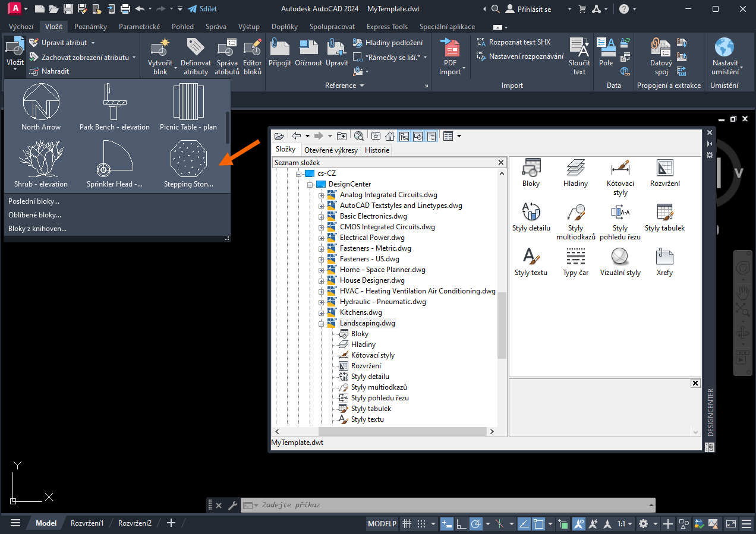
Task: Click DesignCenter Search globe-magnifier icon
Action: click(x=359, y=136)
